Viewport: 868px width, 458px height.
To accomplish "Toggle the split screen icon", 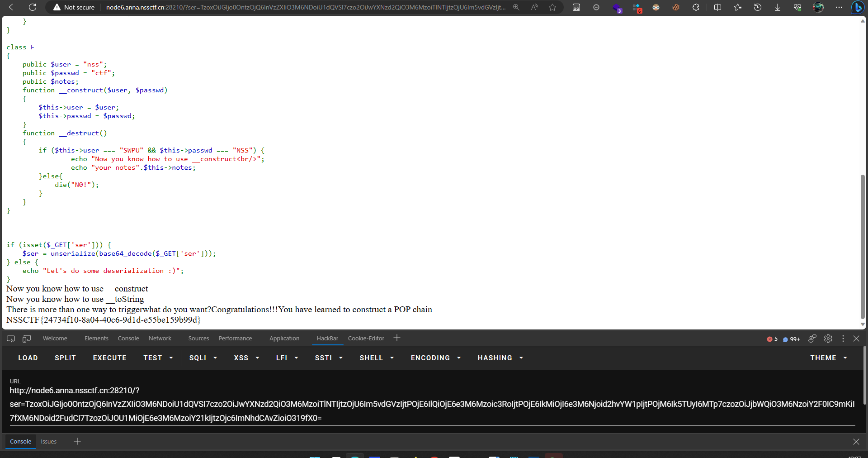I will (x=717, y=7).
